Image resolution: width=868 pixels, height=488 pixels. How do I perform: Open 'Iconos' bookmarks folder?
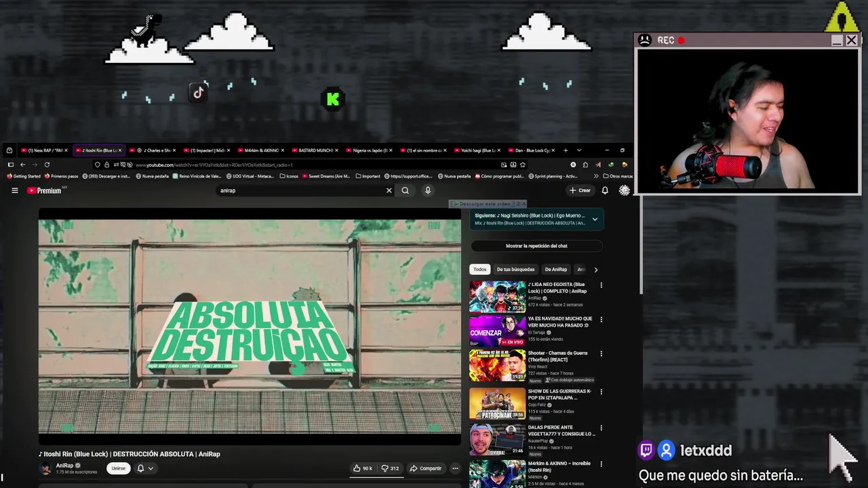289,176
